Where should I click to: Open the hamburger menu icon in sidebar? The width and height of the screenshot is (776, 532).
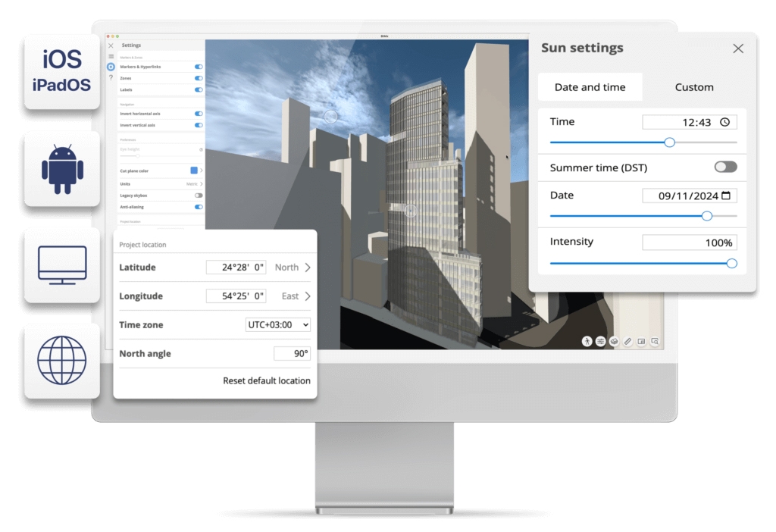pos(111,56)
